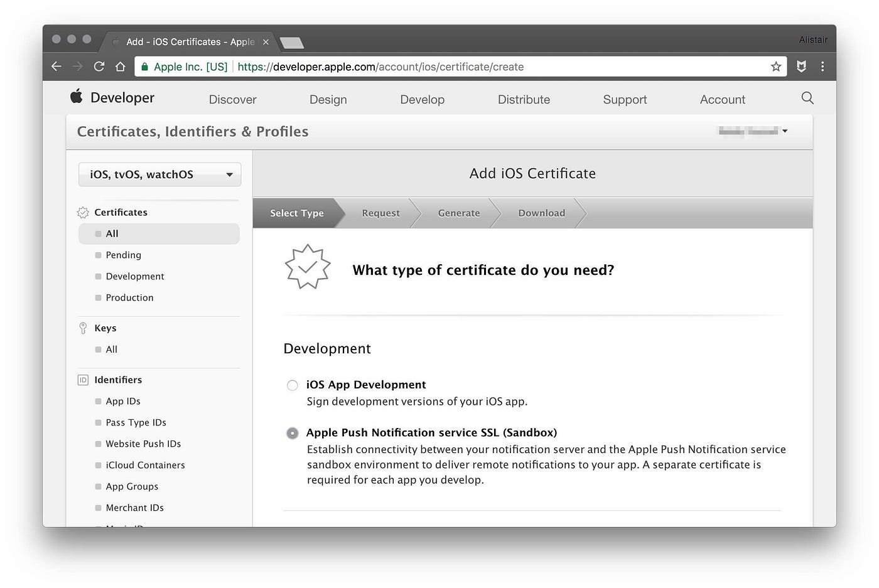Select Pending in the Certificates sidebar
Image resolution: width=879 pixels, height=588 pixels.
123,255
